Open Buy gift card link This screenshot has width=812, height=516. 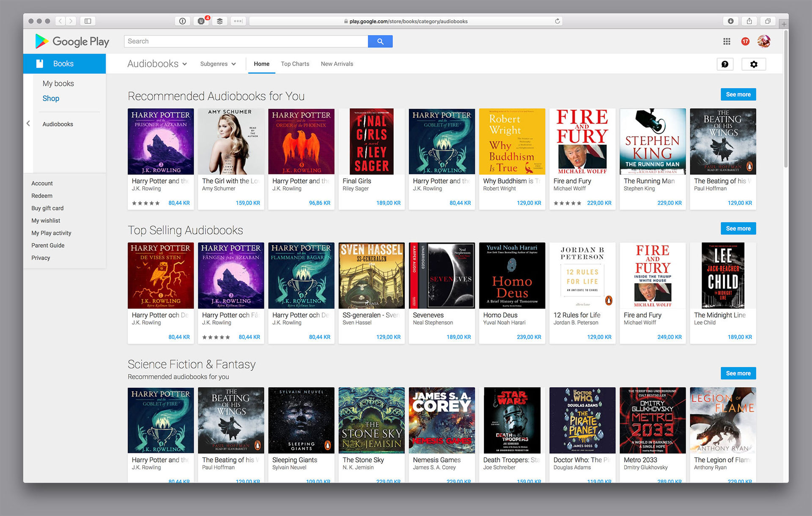[x=47, y=208]
